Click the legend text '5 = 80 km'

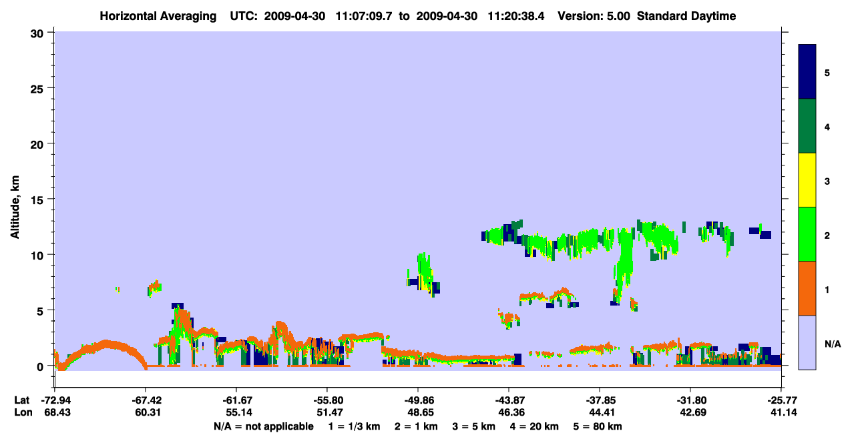[598, 426]
